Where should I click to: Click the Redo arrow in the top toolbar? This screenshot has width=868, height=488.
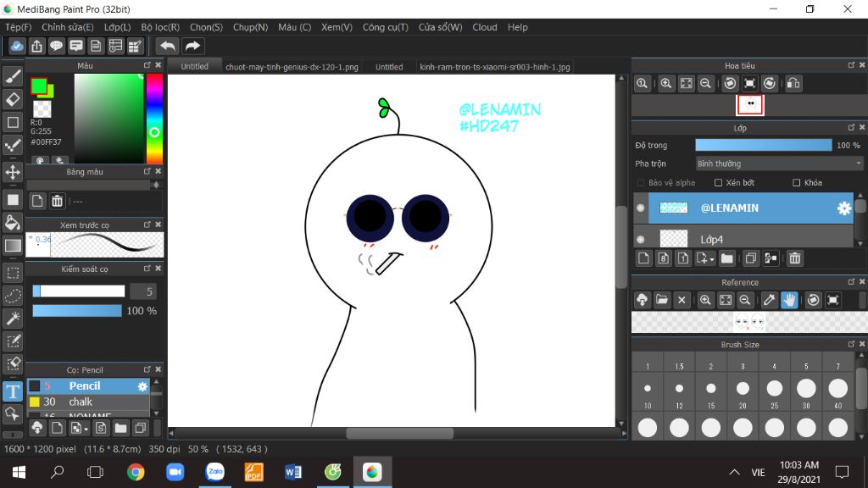[x=192, y=46]
